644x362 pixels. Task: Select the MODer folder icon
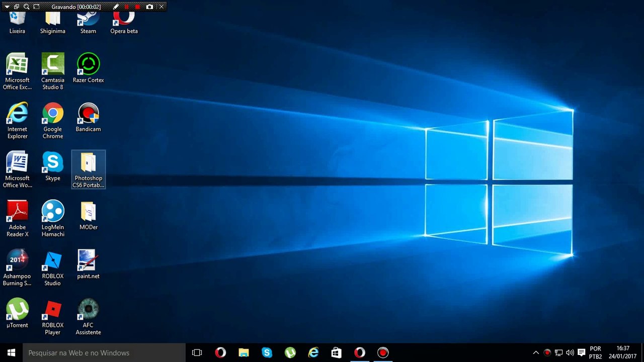tap(89, 215)
